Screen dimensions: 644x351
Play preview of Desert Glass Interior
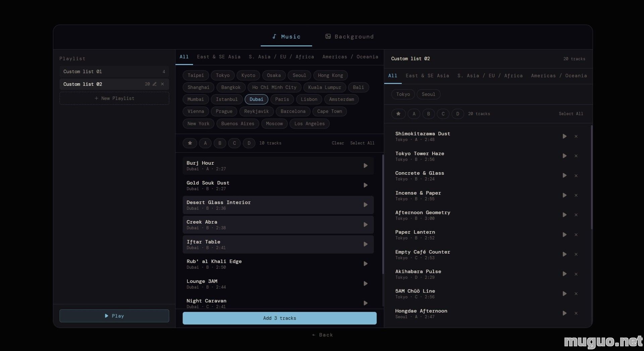pos(365,205)
